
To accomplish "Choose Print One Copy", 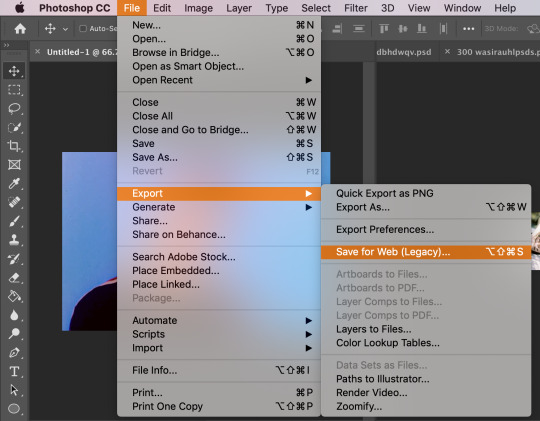I will 219,407.
